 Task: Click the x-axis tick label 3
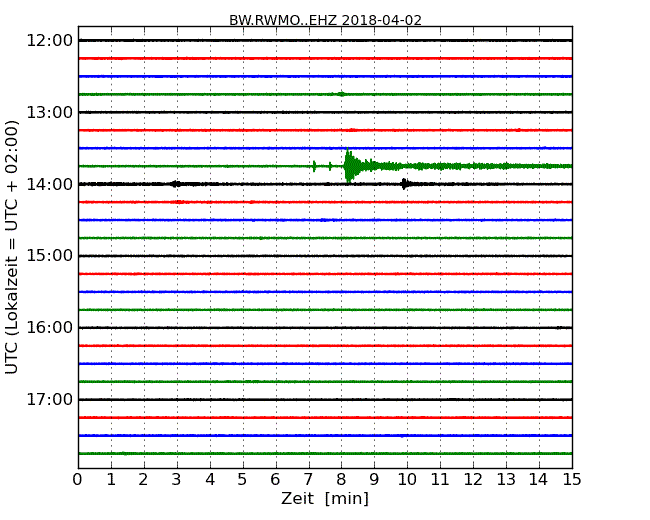tap(177, 480)
